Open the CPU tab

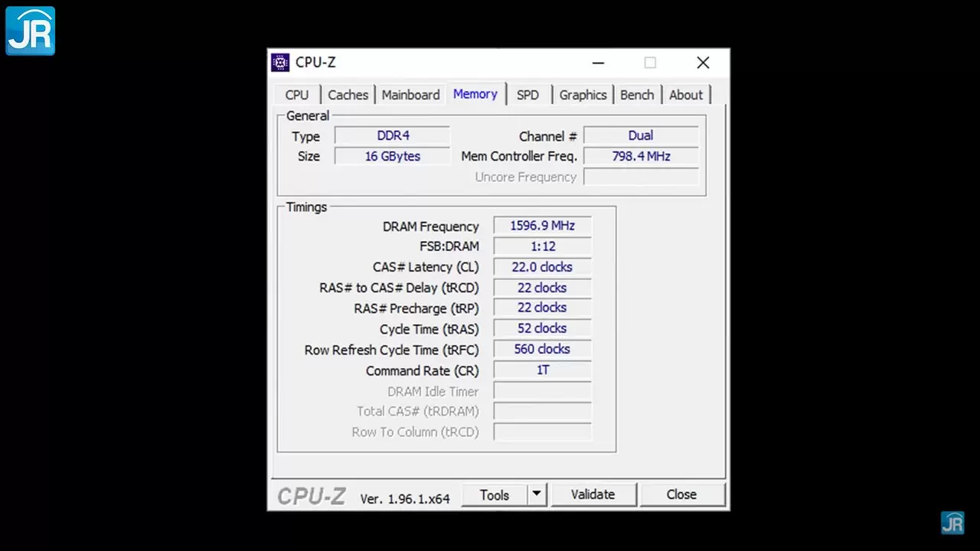tap(297, 95)
